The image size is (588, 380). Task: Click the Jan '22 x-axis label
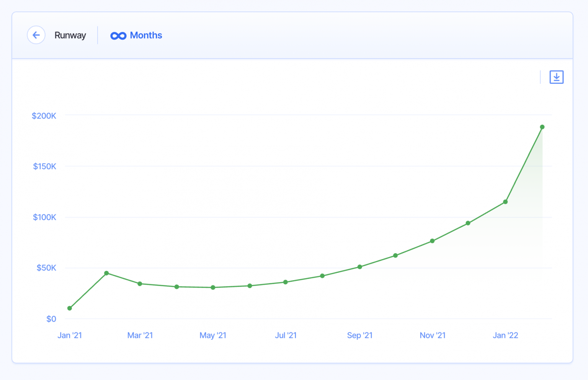pos(505,335)
